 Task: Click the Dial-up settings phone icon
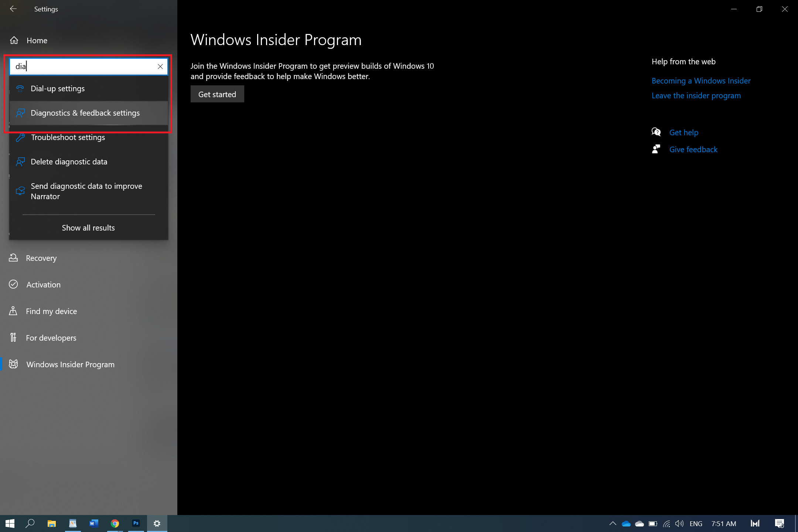20,89
